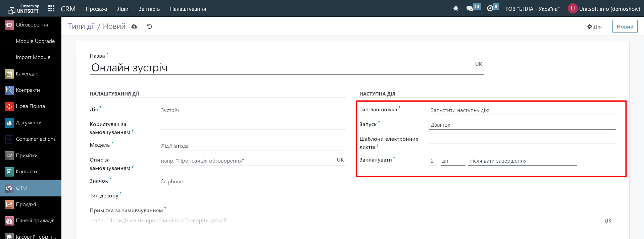Open the Дія gear actions menu
This screenshot has height=239, width=644.
[594, 26]
